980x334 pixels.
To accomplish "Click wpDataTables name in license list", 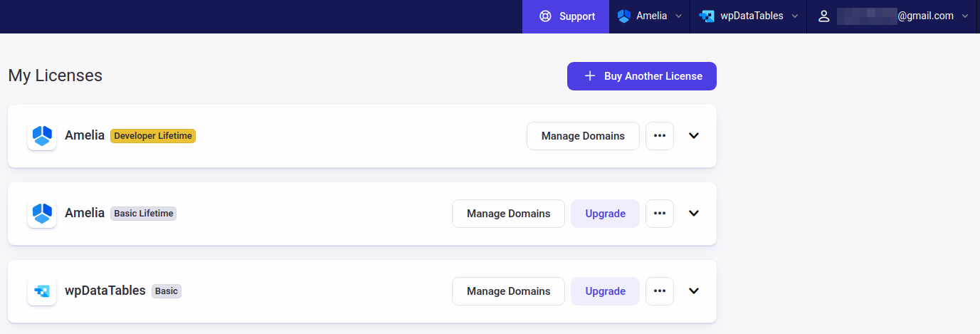I will [x=105, y=291].
